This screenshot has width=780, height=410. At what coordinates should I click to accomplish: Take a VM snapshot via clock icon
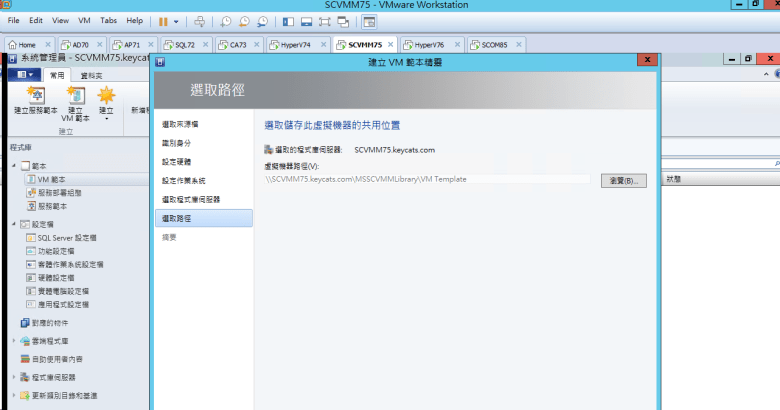point(227,20)
